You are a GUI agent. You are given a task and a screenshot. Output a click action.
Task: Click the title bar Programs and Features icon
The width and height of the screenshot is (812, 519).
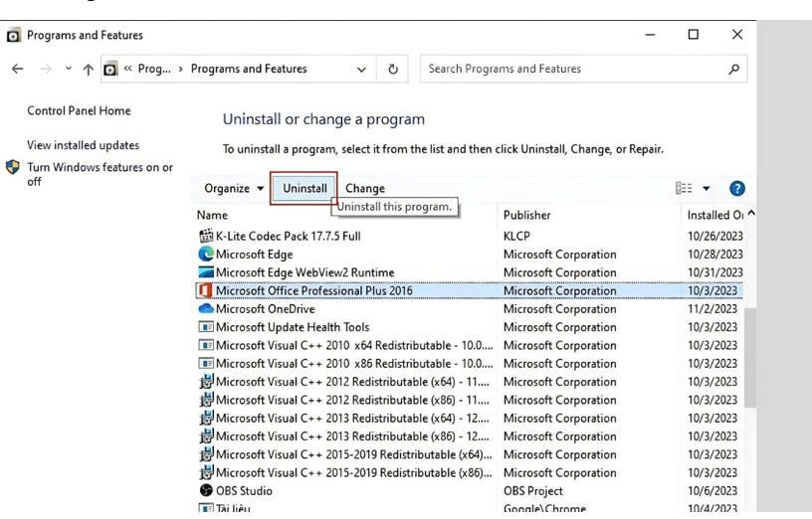(14, 35)
